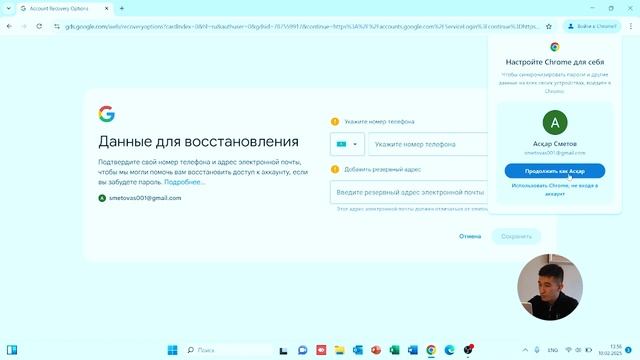Focus the phone number input field
Image resolution: width=640 pixels, height=360 pixels.
coord(428,144)
